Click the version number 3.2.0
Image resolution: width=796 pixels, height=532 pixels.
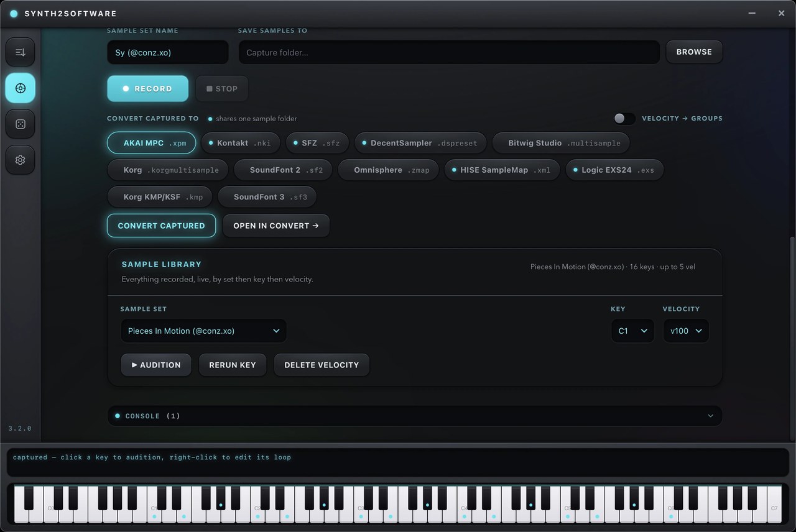tap(20, 428)
